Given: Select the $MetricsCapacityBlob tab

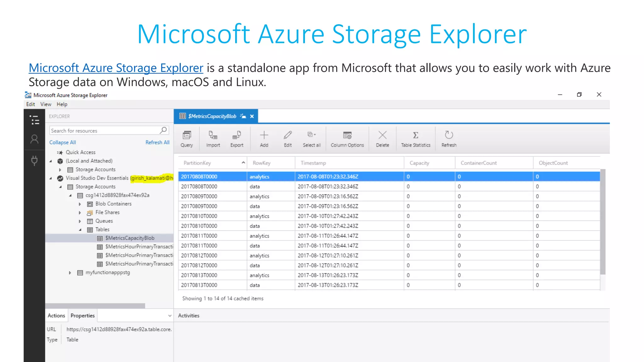Looking at the screenshot, I should (216, 116).
